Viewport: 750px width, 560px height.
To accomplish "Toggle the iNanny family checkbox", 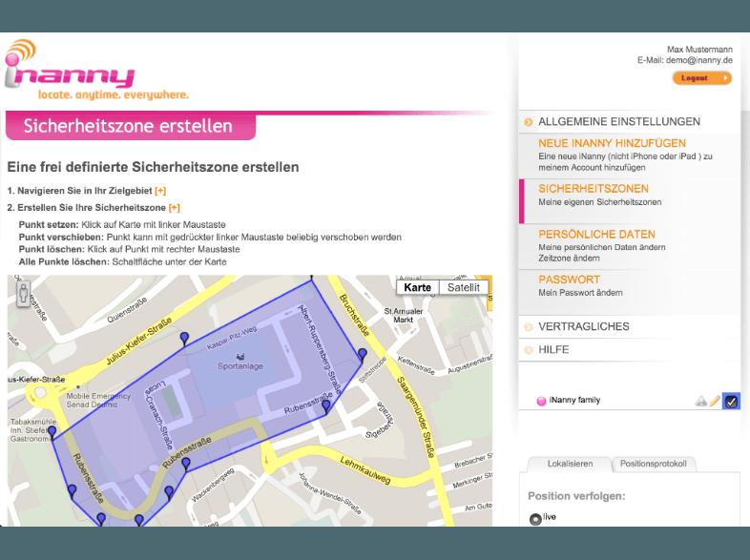I will click(731, 402).
